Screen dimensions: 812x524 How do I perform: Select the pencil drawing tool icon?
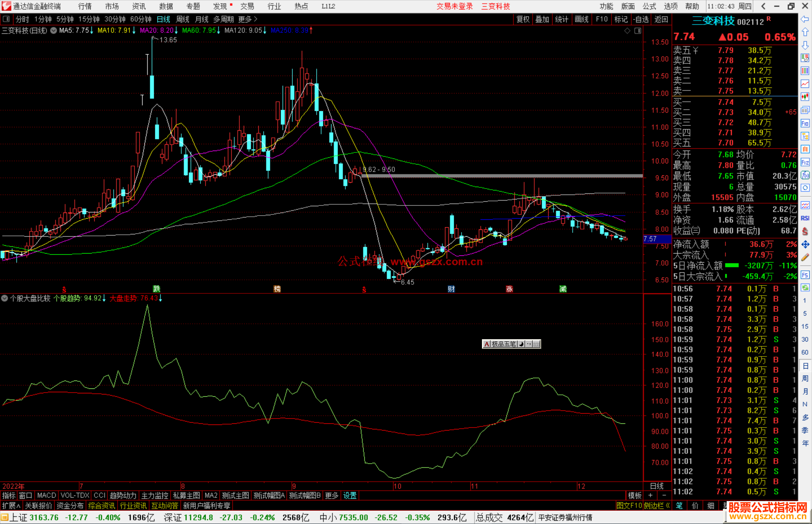[x=805, y=258]
